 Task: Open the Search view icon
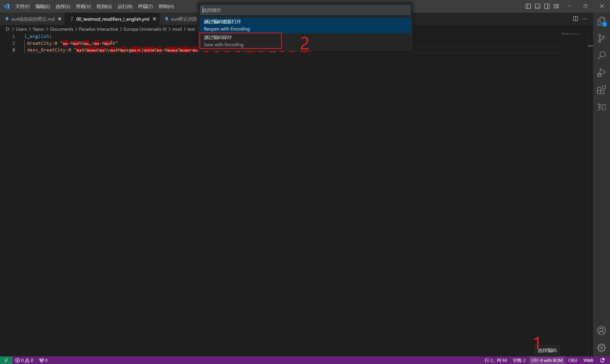point(601,56)
